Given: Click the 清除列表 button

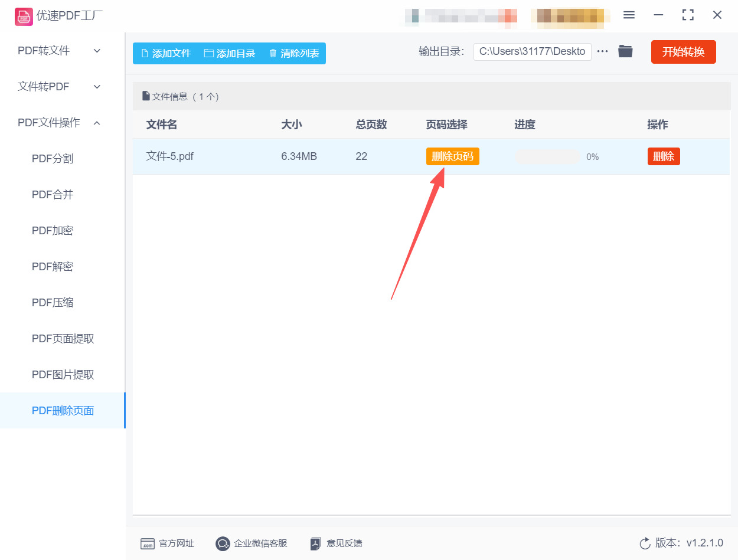Looking at the screenshot, I should tap(294, 54).
